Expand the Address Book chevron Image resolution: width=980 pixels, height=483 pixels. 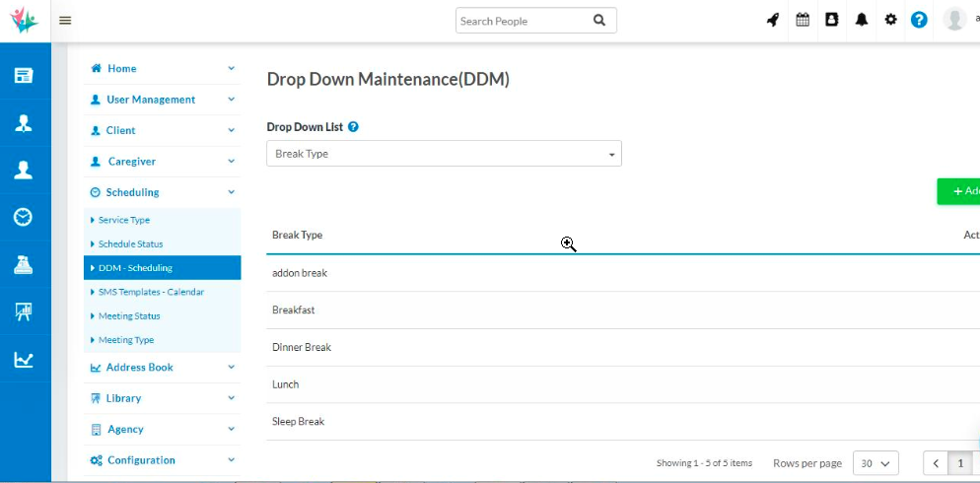(x=232, y=367)
